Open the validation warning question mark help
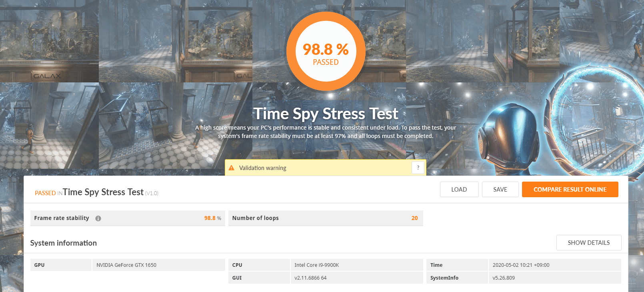 pyautogui.click(x=418, y=168)
